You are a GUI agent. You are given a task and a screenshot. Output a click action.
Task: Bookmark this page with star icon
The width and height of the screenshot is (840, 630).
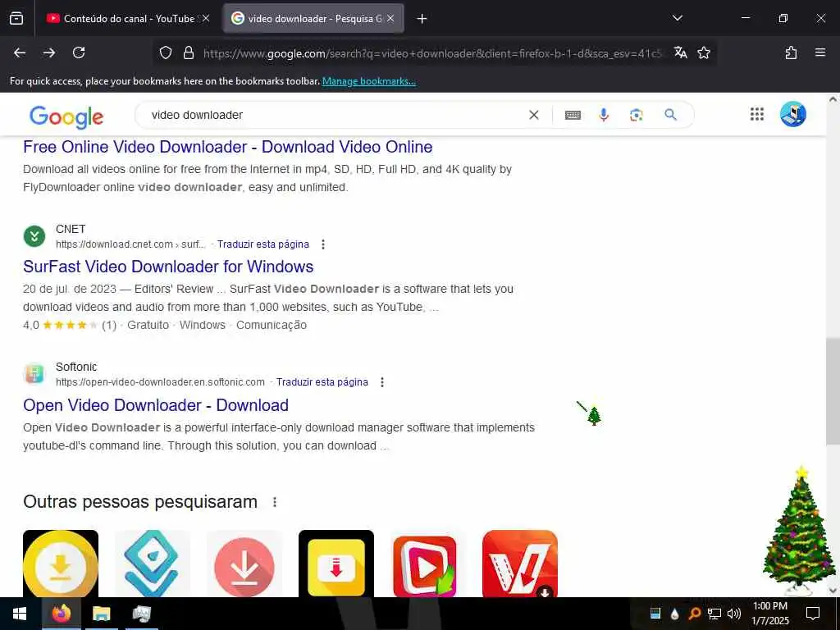click(x=704, y=52)
